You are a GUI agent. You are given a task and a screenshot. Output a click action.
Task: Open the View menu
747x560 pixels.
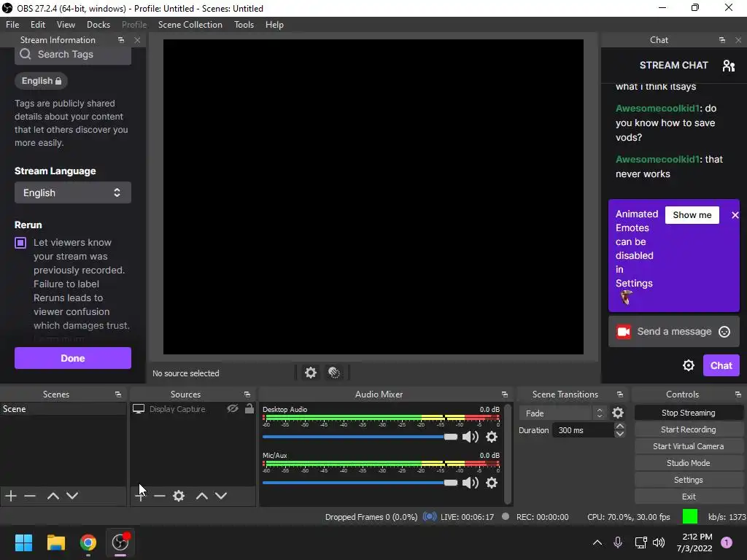(66, 25)
